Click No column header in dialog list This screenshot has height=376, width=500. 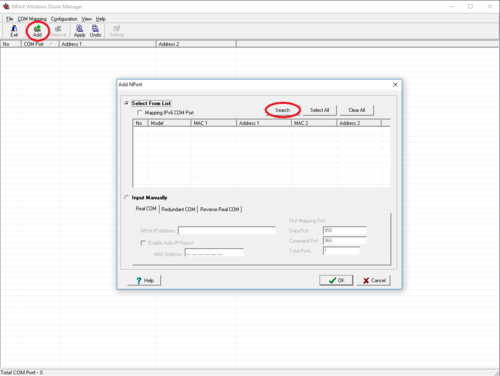pos(140,123)
